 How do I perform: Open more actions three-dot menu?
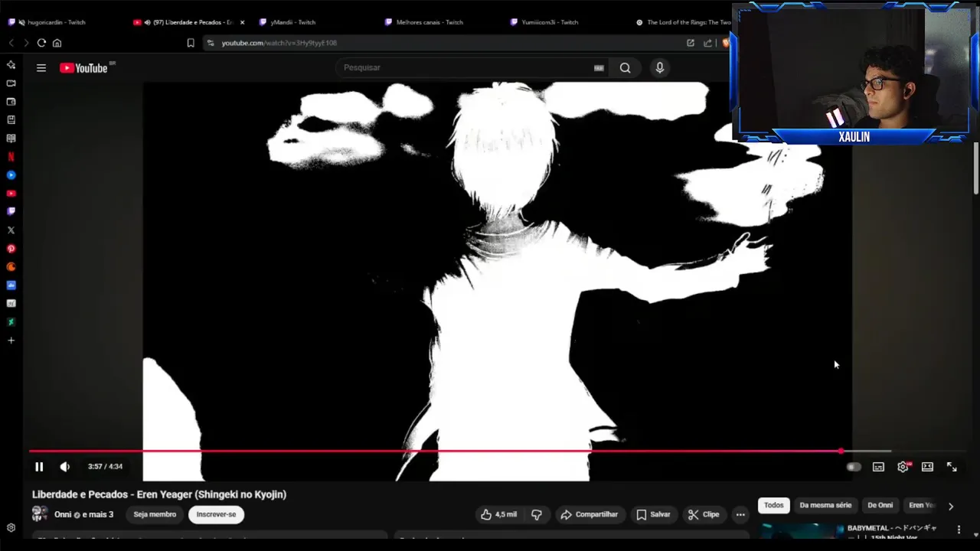pyautogui.click(x=740, y=514)
